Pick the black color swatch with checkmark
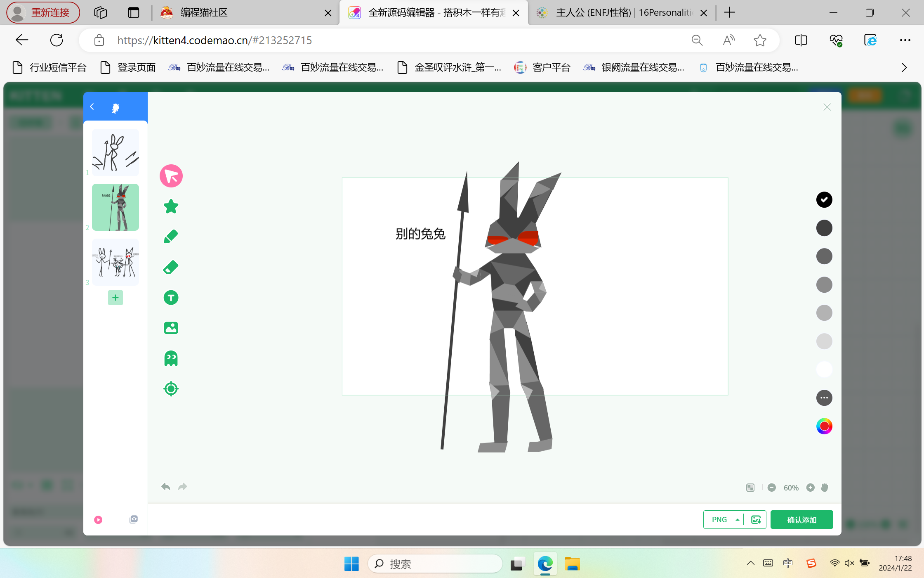924x578 pixels. point(824,200)
